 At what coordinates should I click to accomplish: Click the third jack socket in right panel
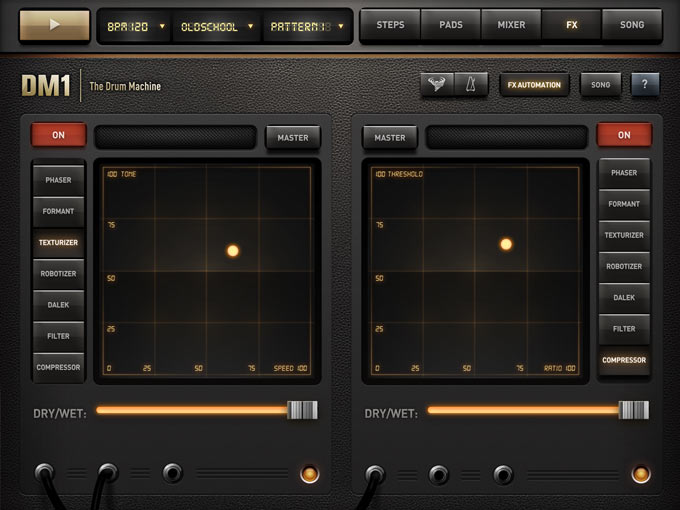pos(503,475)
